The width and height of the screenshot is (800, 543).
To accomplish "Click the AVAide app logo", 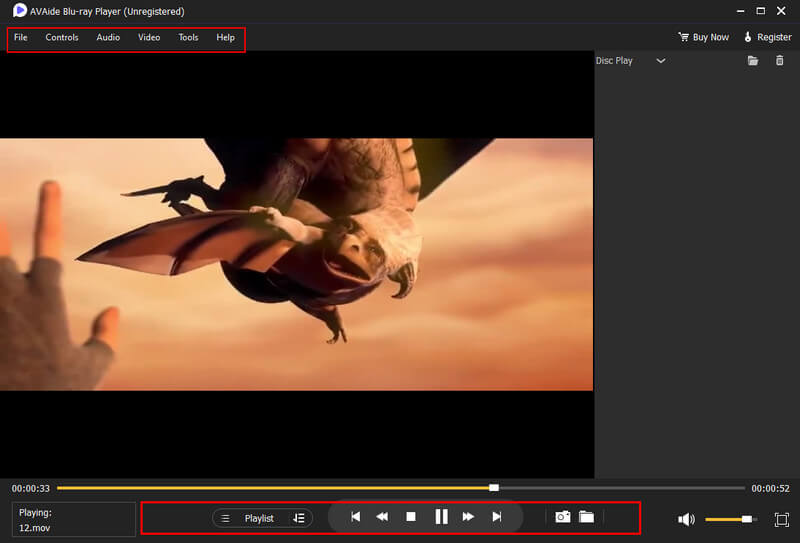I will (x=19, y=10).
